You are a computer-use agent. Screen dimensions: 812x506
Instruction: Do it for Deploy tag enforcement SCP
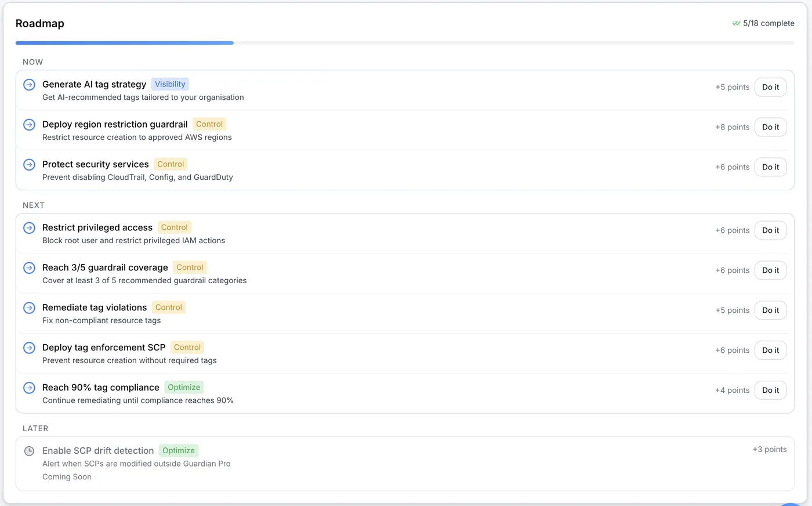pos(770,350)
